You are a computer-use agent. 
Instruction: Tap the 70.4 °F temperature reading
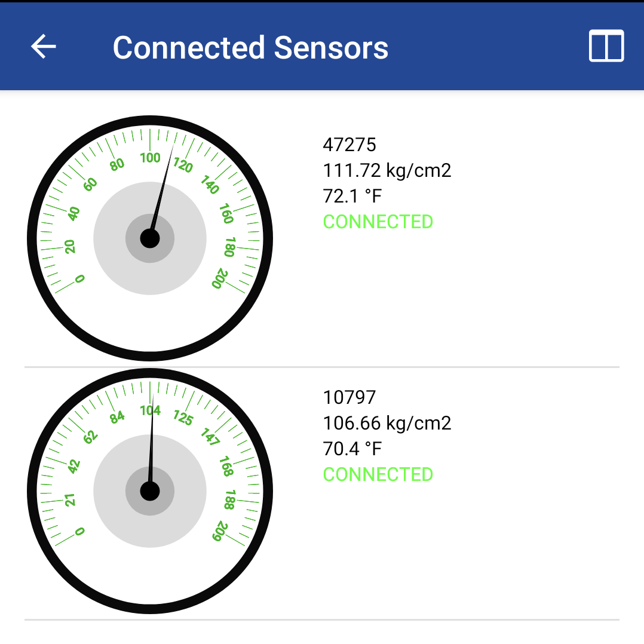(352, 449)
